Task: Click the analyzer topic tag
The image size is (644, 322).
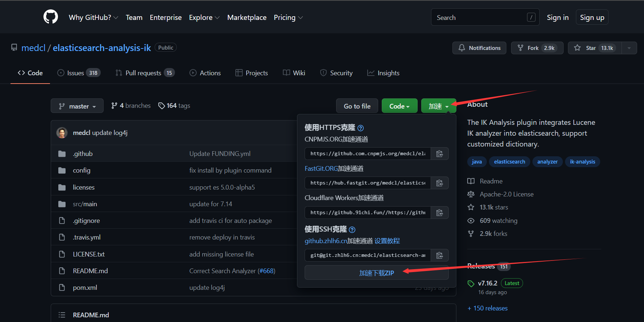Action: coord(547,162)
